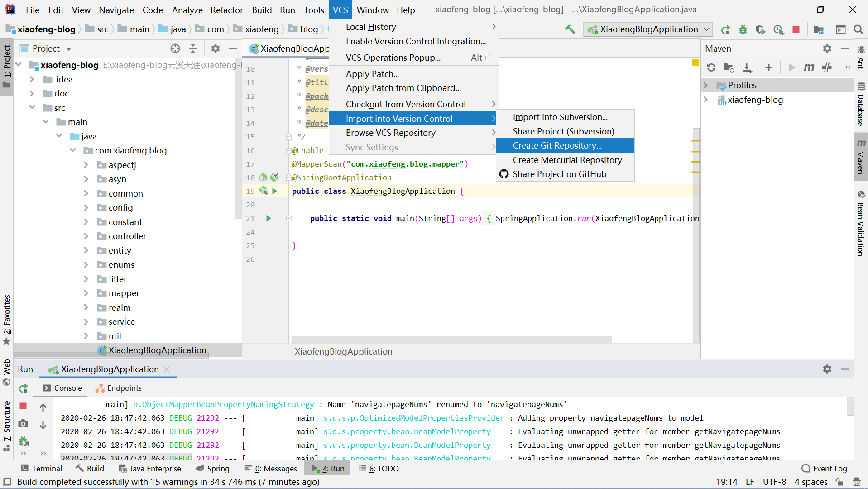Open the Refactor menu

[x=226, y=10]
